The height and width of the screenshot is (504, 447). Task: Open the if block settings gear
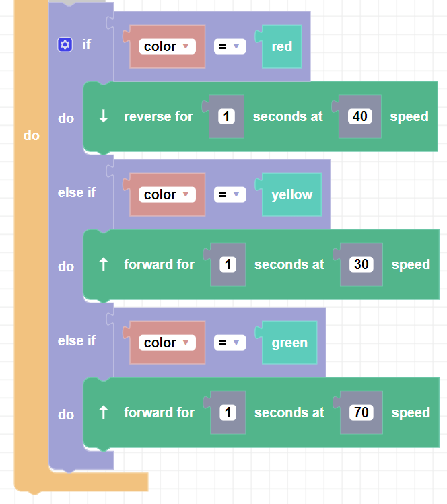(x=65, y=45)
